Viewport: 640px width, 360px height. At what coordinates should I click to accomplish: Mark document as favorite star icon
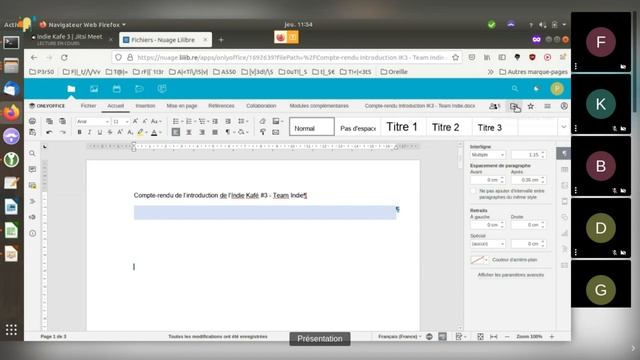[531, 106]
